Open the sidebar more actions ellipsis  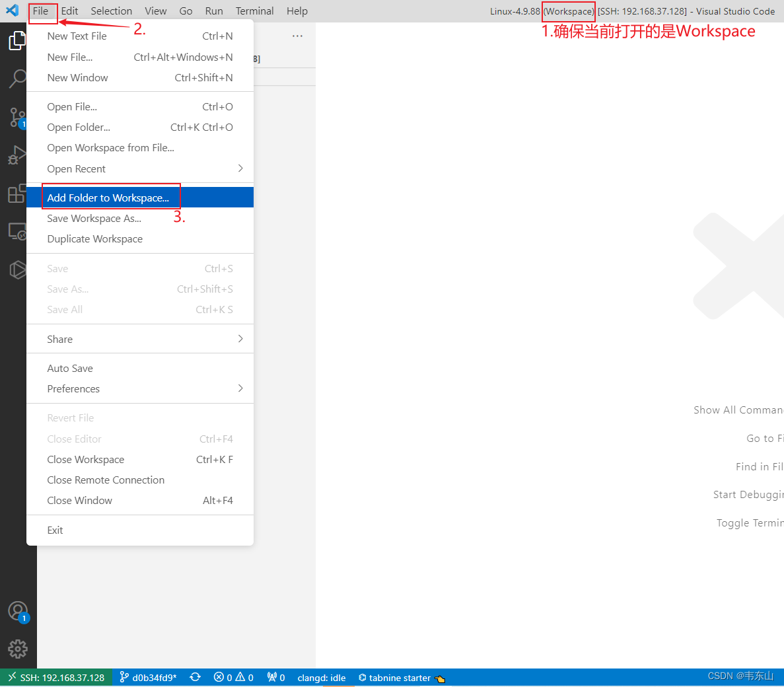pos(297,36)
